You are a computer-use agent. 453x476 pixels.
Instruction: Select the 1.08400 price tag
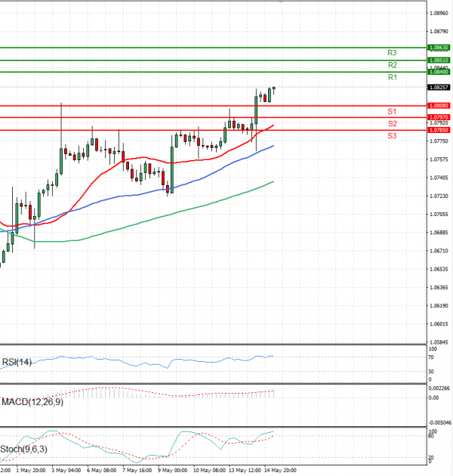tap(439, 72)
